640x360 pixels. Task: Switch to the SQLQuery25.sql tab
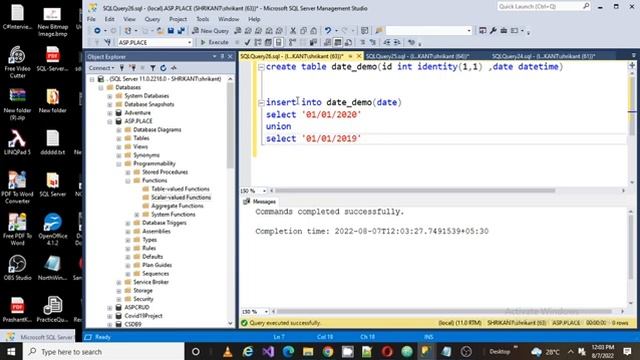[417, 56]
